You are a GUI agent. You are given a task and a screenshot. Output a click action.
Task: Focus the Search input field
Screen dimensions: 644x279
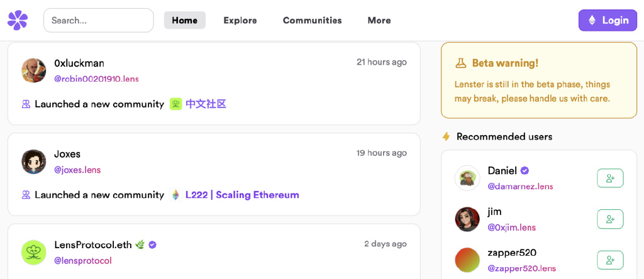click(99, 20)
